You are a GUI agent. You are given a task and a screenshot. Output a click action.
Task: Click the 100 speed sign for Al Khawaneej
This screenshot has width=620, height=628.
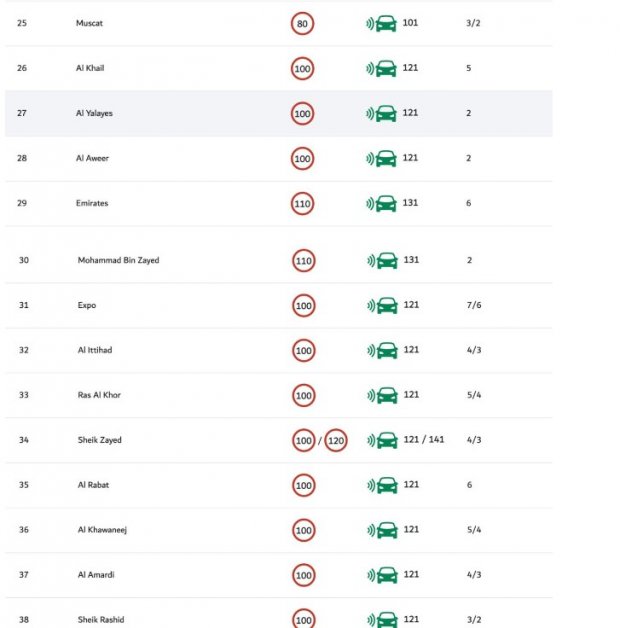[304, 530]
